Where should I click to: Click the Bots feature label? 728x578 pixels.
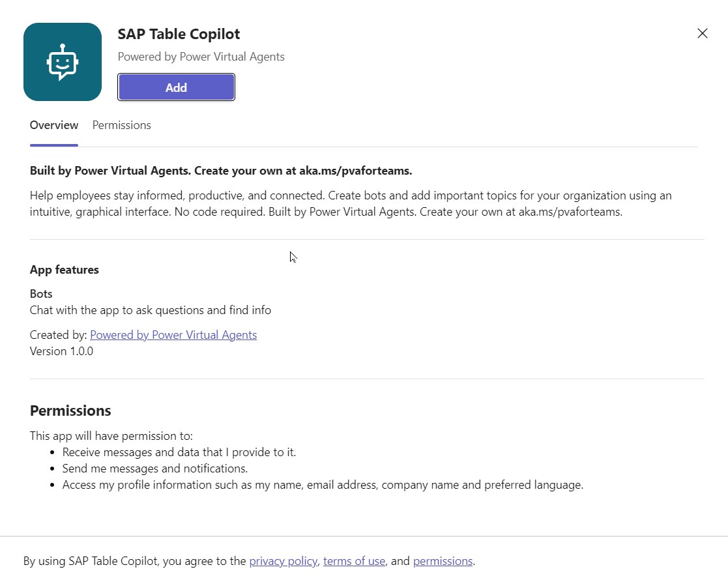(x=41, y=294)
